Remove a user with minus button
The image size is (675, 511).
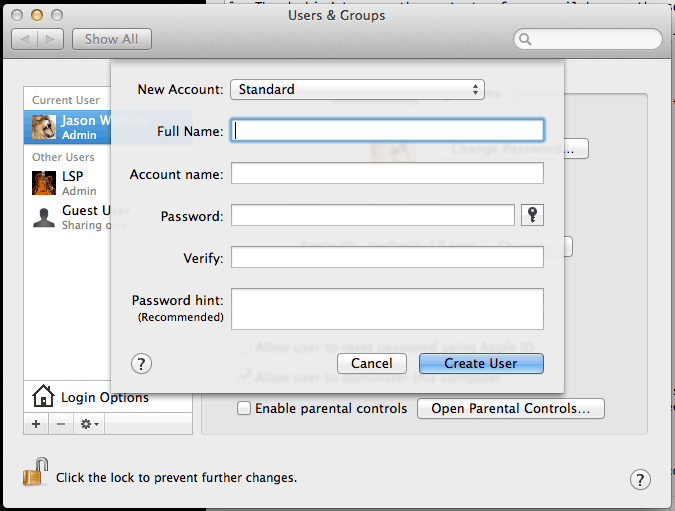[x=61, y=424]
